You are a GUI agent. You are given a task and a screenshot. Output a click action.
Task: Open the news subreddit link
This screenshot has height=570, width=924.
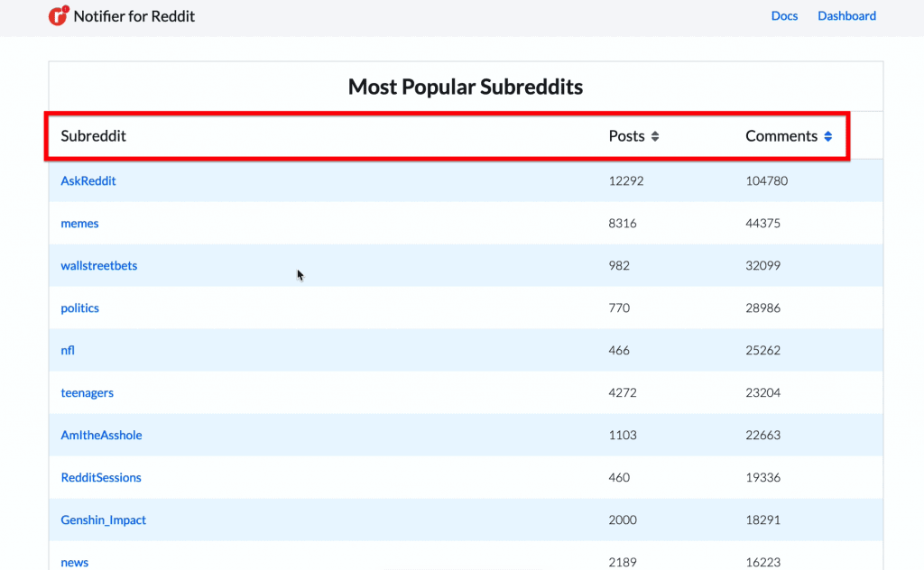75,563
